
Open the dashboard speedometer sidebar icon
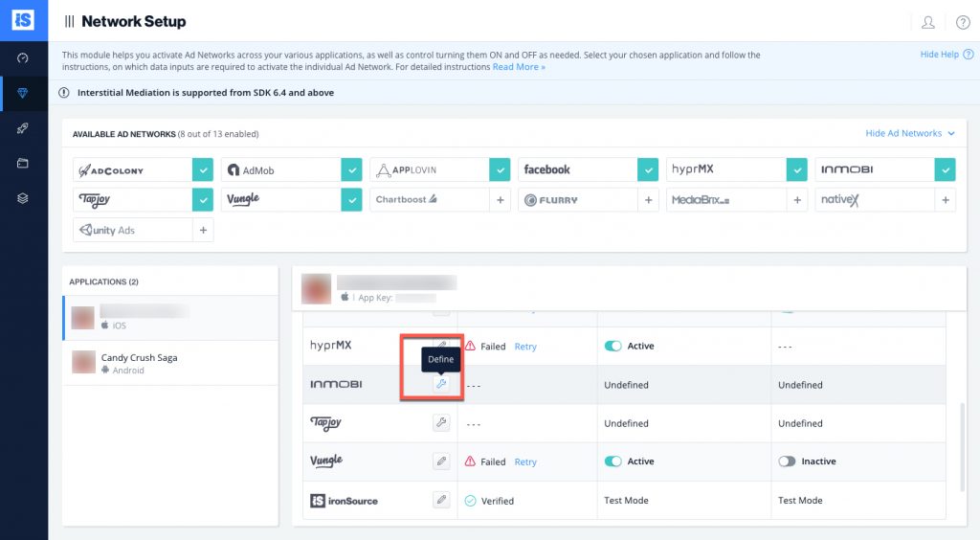(23, 58)
